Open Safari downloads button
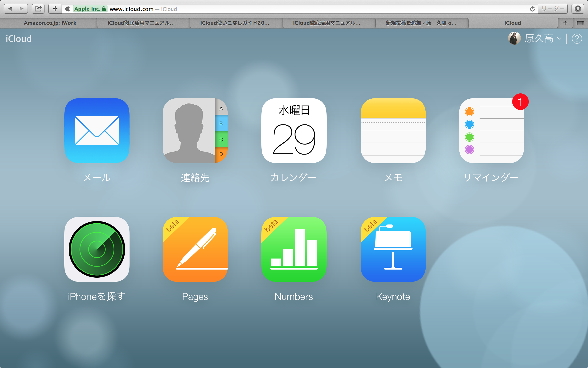This screenshot has width=588, height=368. click(x=578, y=9)
